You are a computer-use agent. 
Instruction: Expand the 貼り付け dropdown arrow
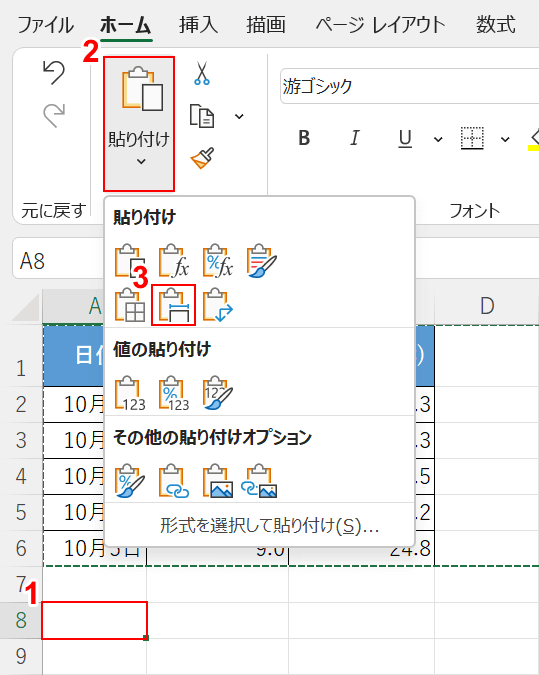point(141,162)
